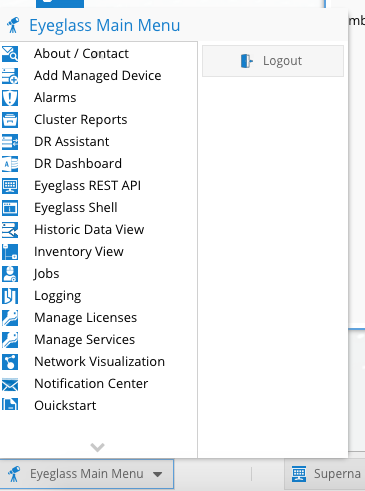The height and width of the screenshot is (491, 365).
Task: Click the Logging icon
Action: [10, 296]
